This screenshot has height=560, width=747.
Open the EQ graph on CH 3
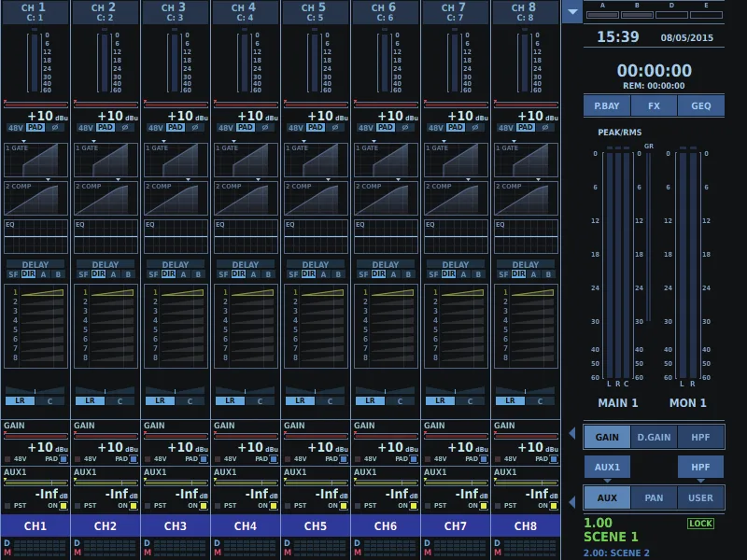click(176, 236)
